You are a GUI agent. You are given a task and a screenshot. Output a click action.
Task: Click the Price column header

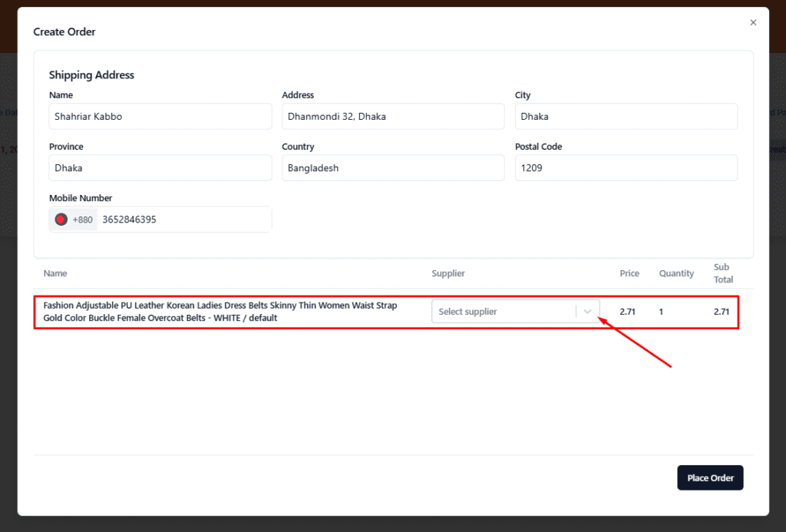click(629, 273)
